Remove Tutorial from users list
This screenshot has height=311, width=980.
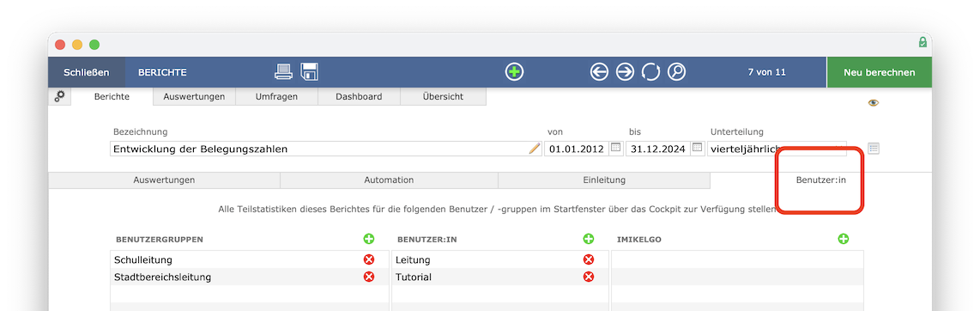click(588, 277)
